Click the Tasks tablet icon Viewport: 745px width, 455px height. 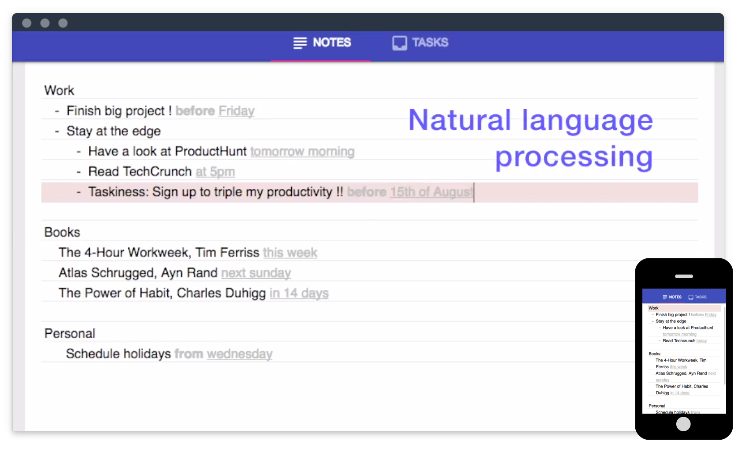tap(400, 43)
